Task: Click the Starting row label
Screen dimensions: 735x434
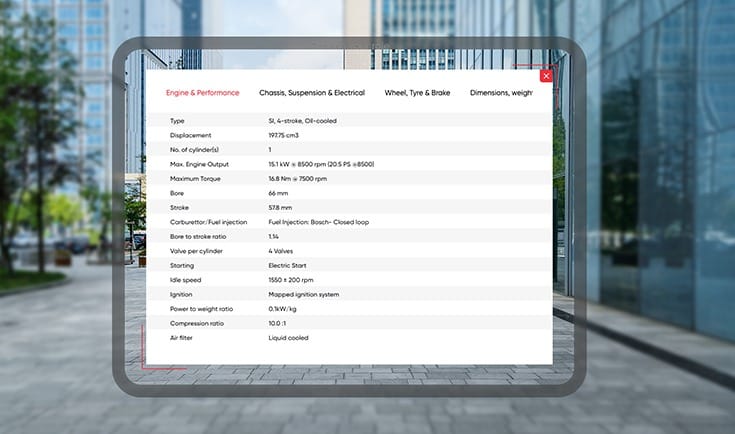Action: 182,266
